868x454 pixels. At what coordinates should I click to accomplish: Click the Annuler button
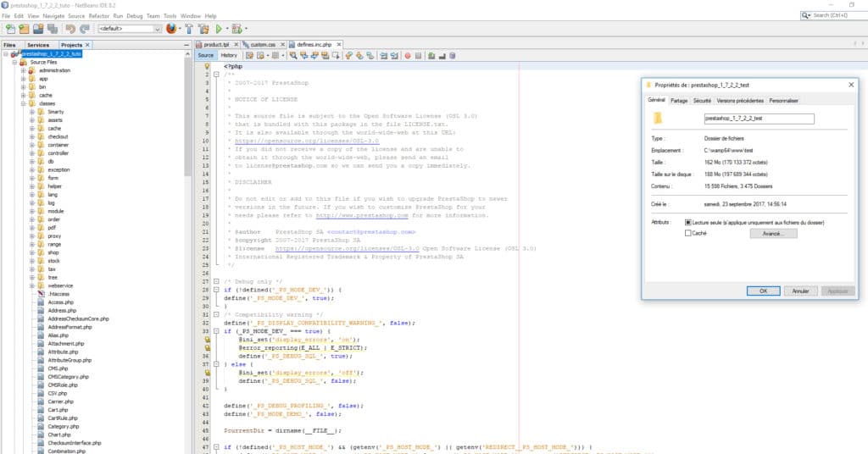(800, 291)
